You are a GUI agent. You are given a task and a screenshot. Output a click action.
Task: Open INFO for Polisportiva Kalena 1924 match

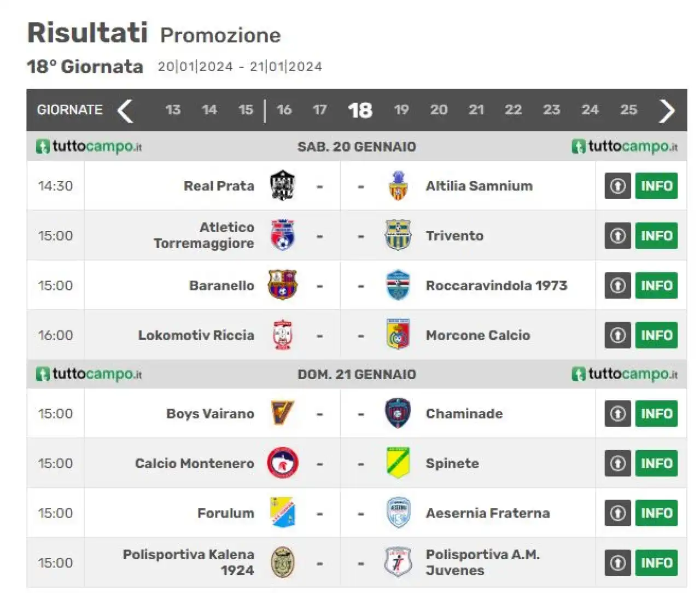(x=656, y=563)
